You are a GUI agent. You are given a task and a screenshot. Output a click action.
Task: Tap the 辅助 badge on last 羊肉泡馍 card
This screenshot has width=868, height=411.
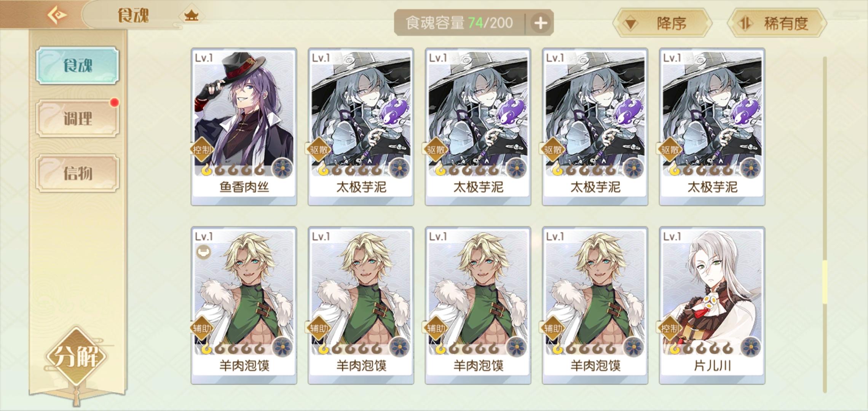pos(552,328)
